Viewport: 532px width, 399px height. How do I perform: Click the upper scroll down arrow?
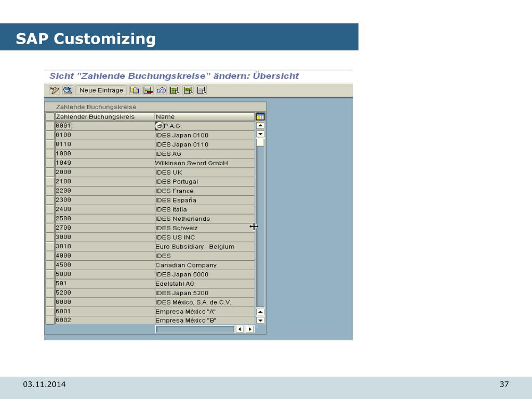[x=260, y=134]
